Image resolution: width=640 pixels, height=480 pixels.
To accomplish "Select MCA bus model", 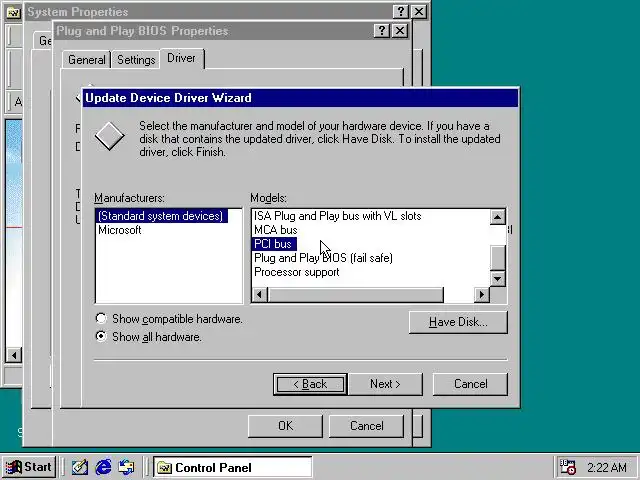I will [276, 230].
